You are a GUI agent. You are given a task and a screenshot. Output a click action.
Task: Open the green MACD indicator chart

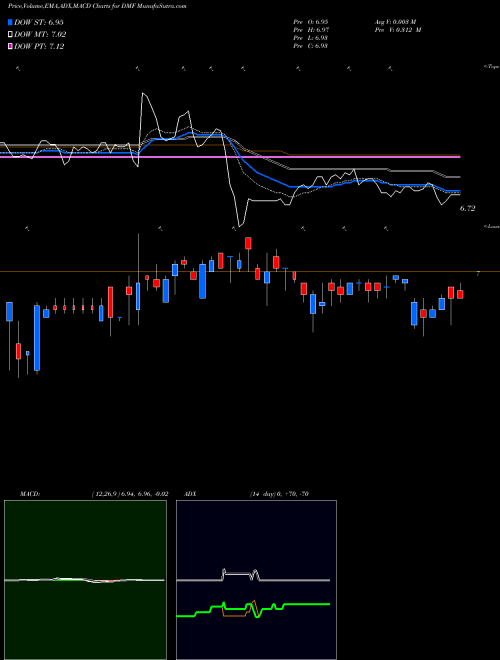tap(85, 580)
